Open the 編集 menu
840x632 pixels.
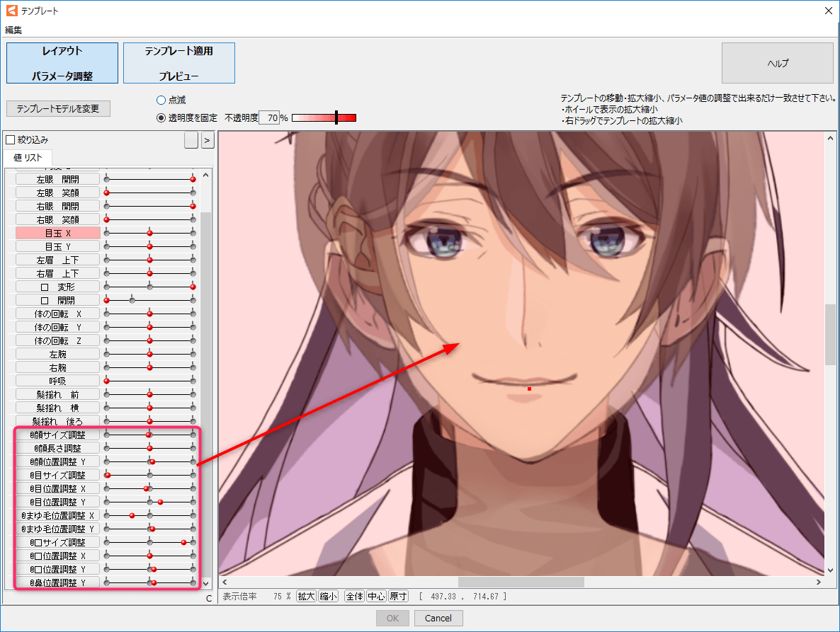[13, 30]
